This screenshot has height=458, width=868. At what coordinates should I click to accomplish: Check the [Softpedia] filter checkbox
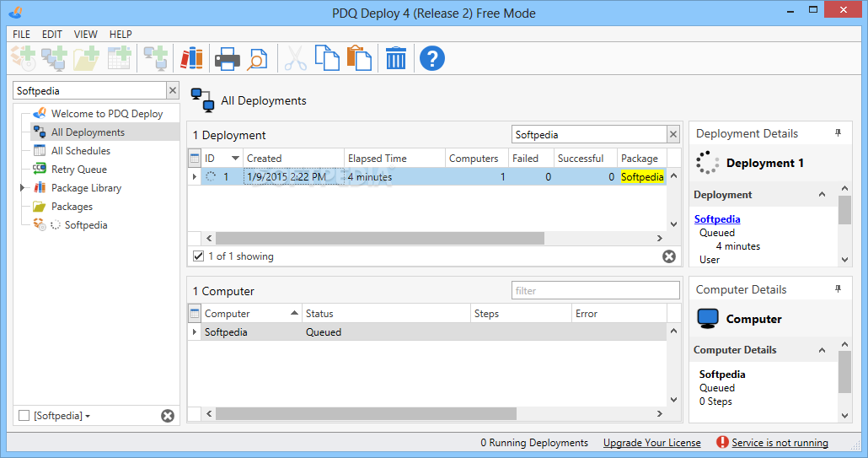(x=24, y=415)
